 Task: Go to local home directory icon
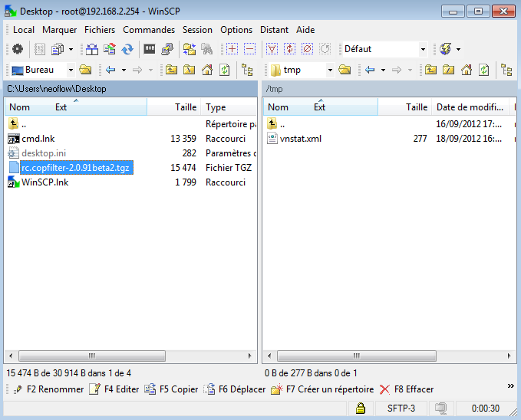point(207,70)
